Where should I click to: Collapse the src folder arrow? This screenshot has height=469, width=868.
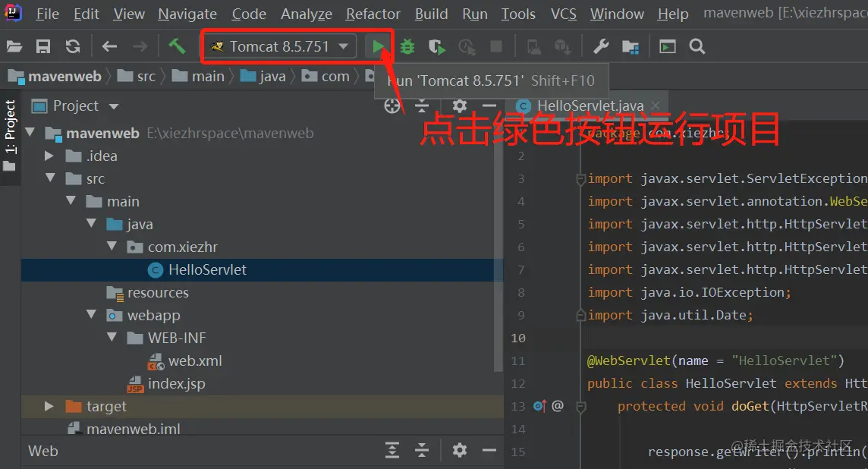(x=50, y=178)
